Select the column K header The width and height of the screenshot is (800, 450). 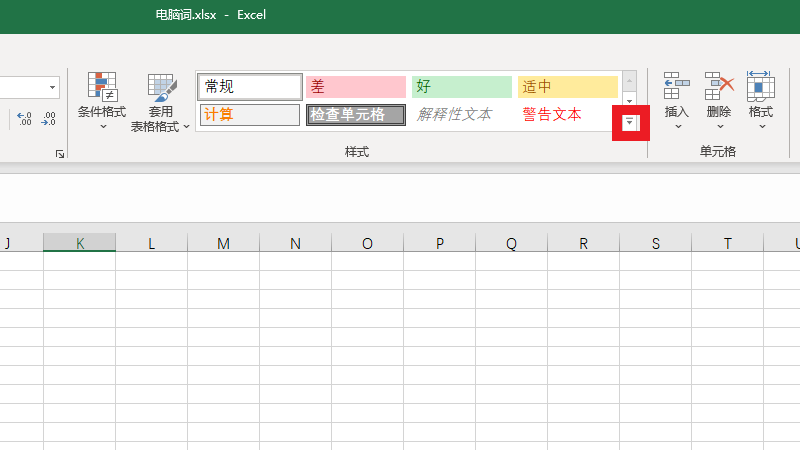(x=80, y=243)
